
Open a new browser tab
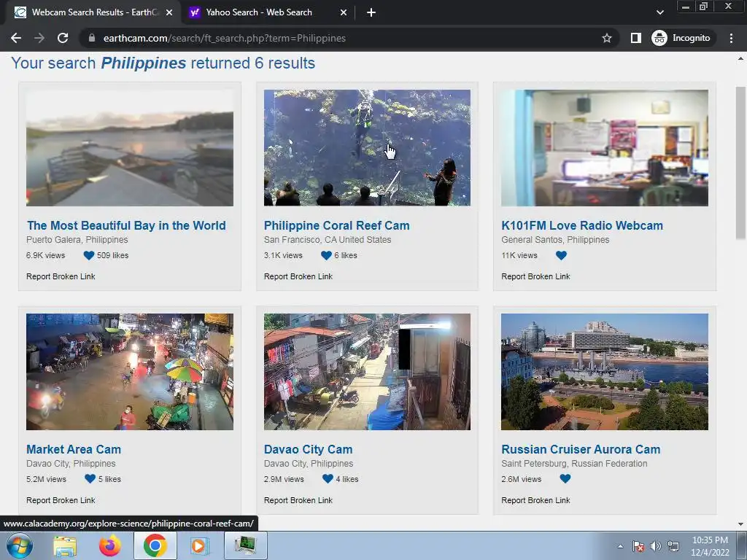pos(371,12)
